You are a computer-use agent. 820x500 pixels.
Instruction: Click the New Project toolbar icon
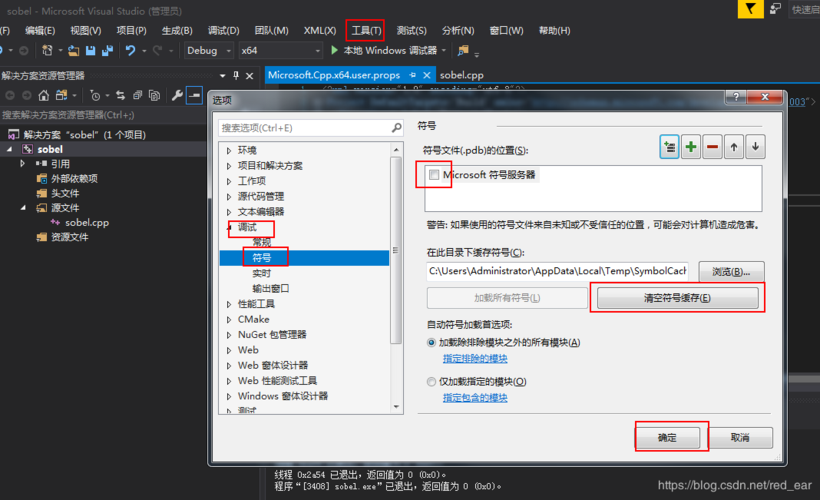coord(47,50)
